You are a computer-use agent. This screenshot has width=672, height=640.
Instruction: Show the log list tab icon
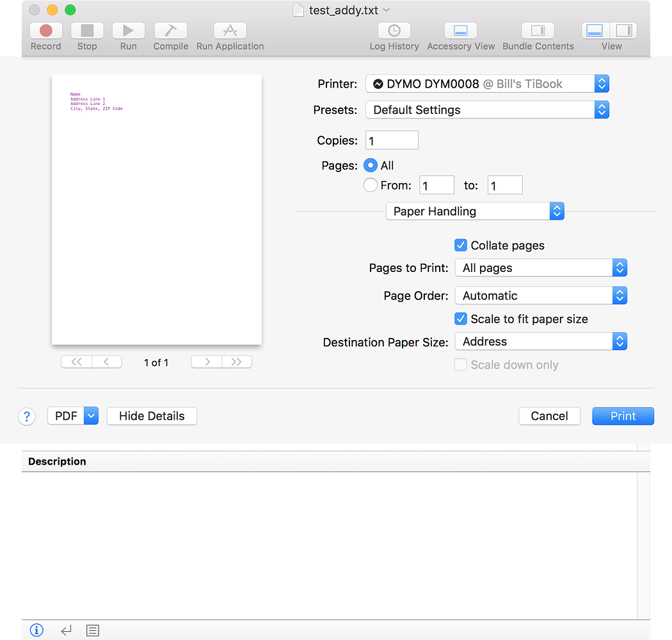(x=93, y=630)
